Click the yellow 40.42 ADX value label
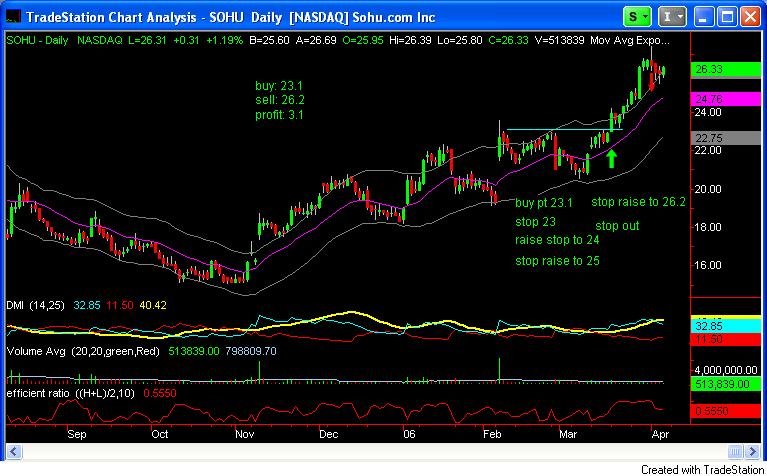This screenshot has height=476, width=767. [153, 306]
